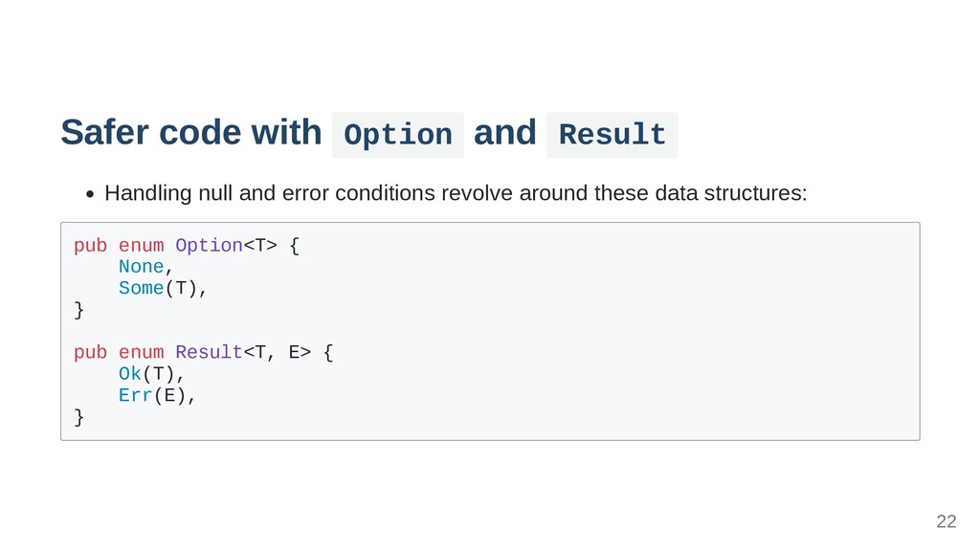Click the first 'enum' keyword in code

(x=142, y=246)
